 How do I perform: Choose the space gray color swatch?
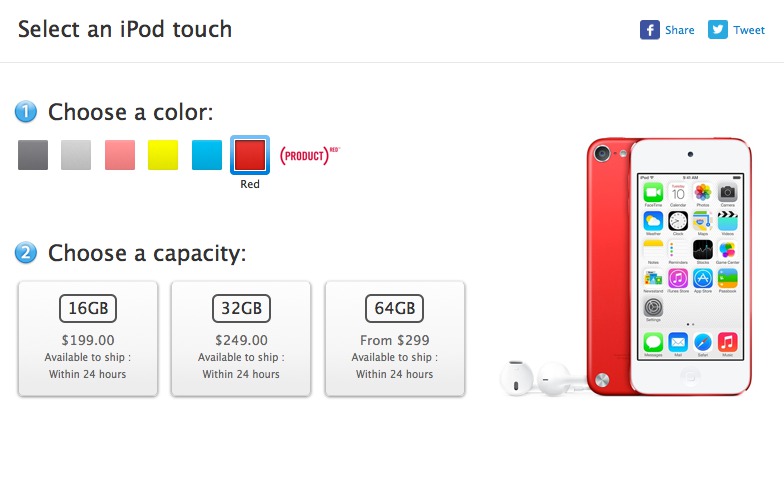pos(33,155)
